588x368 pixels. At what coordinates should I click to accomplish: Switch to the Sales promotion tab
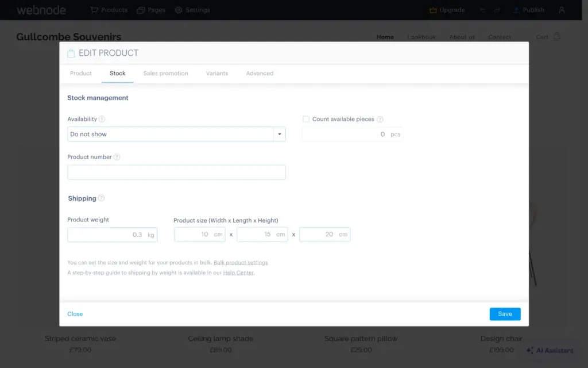165,73
